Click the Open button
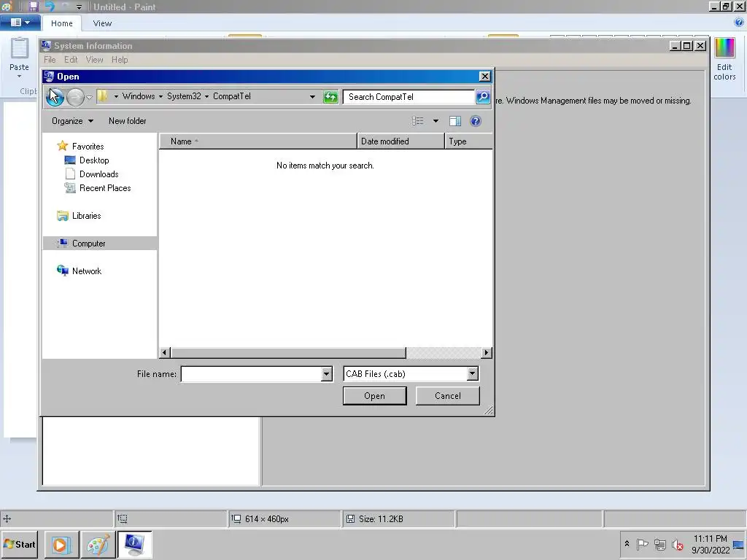Screen dimensions: 747x560 (374, 396)
